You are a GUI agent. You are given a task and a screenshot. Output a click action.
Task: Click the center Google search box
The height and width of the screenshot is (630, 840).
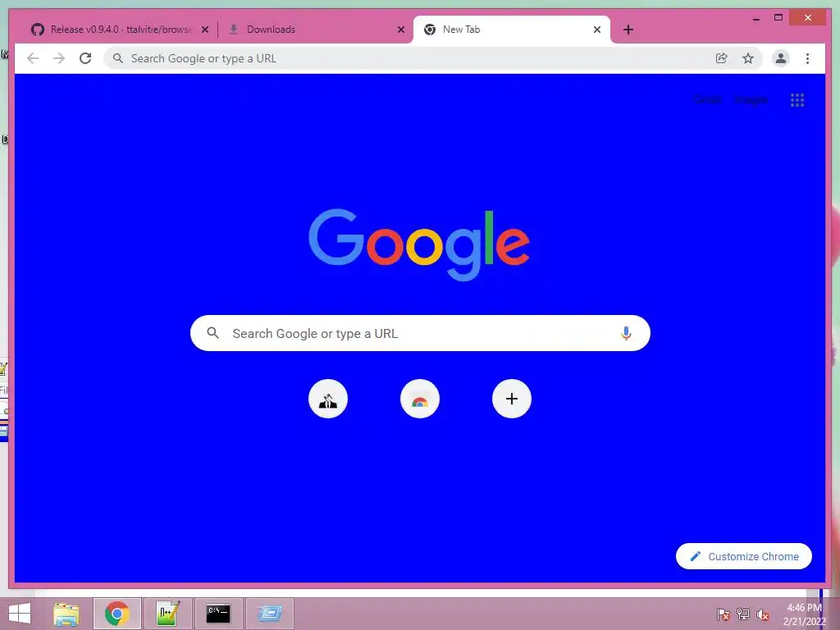(420, 333)
